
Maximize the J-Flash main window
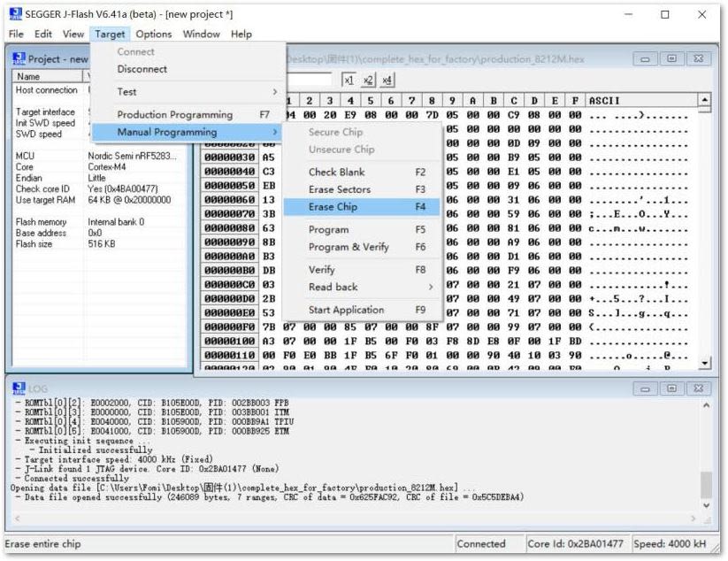click(x=665, y=15)
